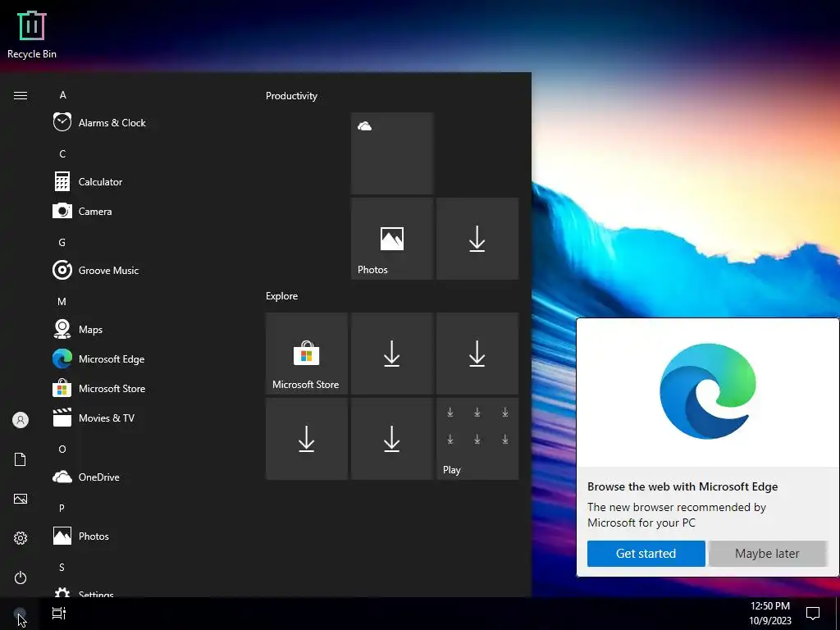Click letter header O in app list

(62, 449)
